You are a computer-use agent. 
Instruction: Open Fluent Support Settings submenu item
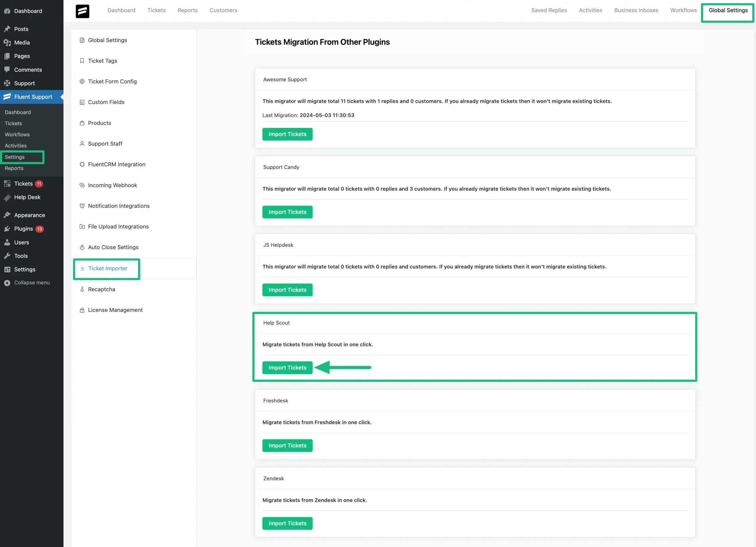pos(15,157)
